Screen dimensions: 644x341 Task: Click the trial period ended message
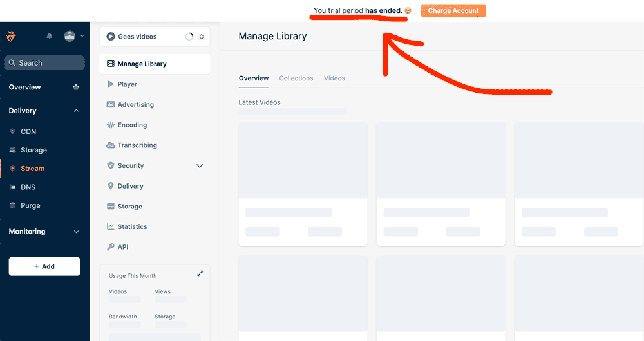click(358, 11)
